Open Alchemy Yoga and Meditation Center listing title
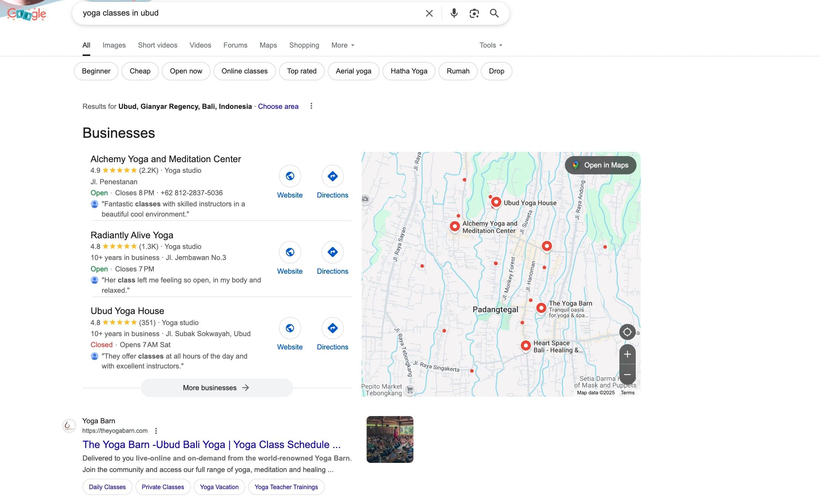 click(x=166, y=159)
